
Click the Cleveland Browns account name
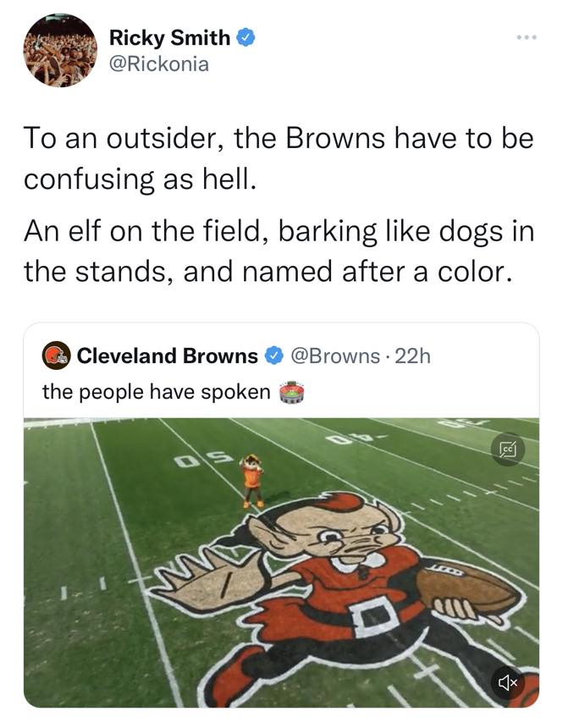(x=167, y=356)
